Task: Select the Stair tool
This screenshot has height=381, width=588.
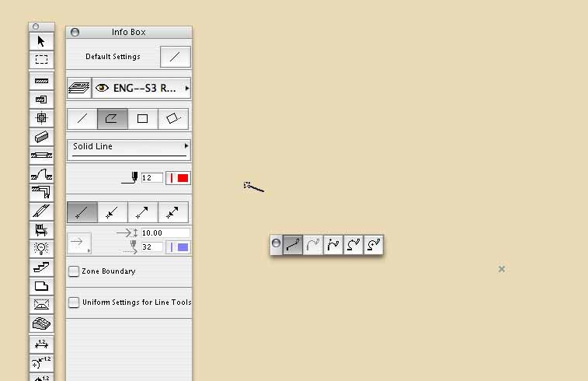Action: (x=41, y=267)
